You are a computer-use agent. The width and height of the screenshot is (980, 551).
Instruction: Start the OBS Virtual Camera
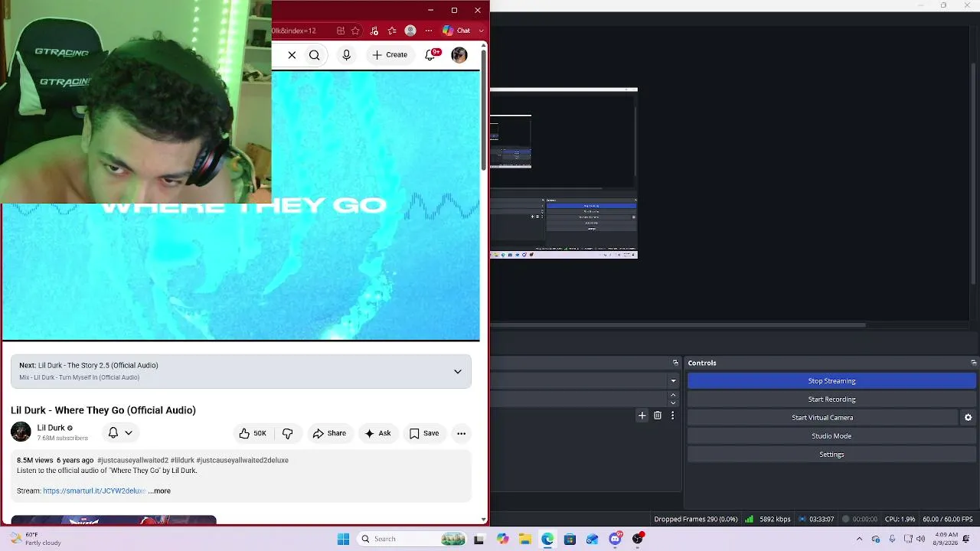click(x=822, y=417)
